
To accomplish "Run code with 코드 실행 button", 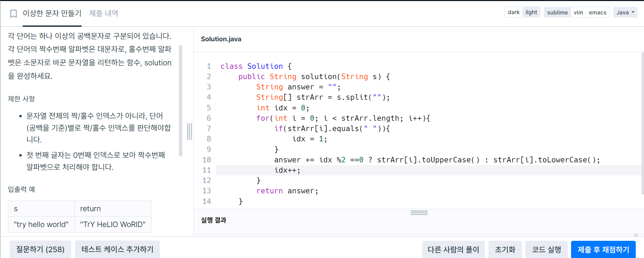I will pyautogui.click(x=546, y=249).
